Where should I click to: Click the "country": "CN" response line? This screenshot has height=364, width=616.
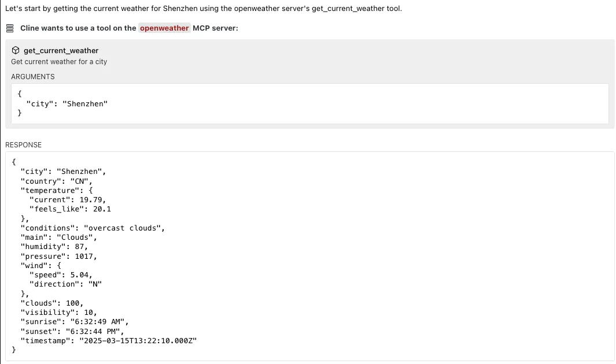pyautogui.click(x=57, y=181)
